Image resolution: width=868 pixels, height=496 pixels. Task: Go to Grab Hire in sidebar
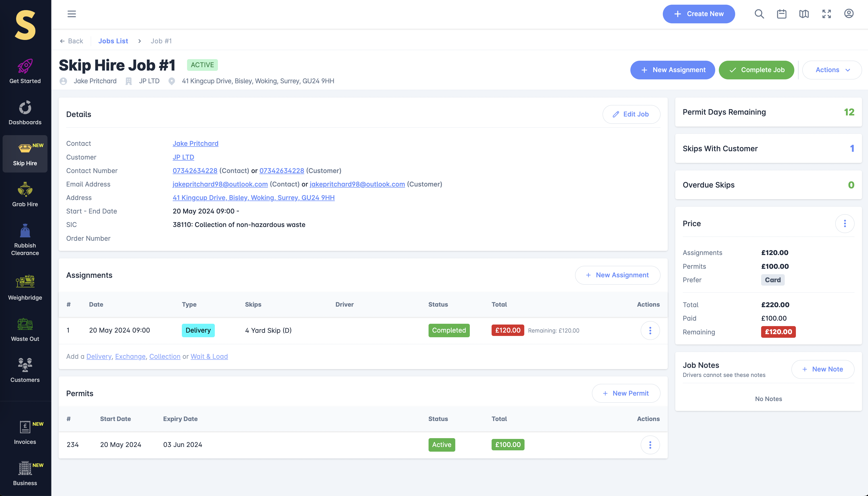click(x=25, y=195)
